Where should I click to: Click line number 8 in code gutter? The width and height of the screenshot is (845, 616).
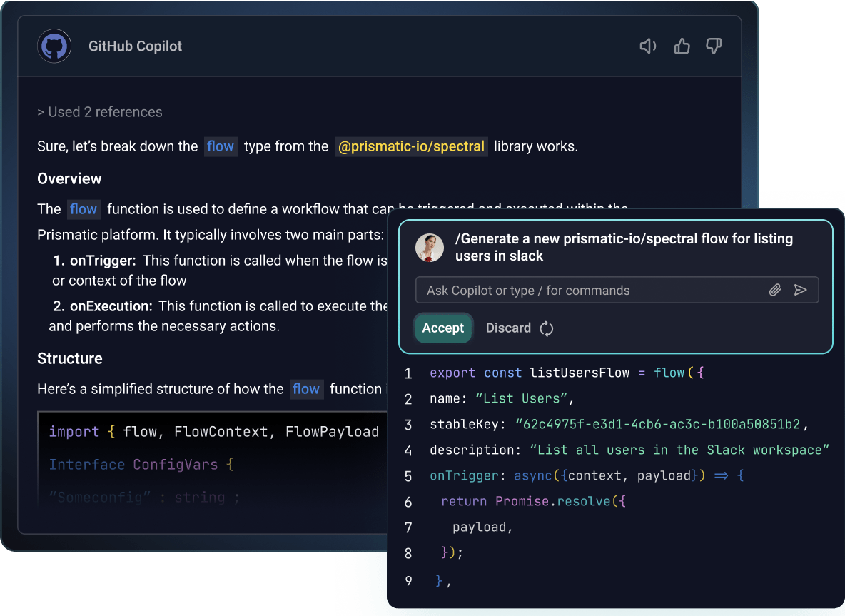pos(408,553)
